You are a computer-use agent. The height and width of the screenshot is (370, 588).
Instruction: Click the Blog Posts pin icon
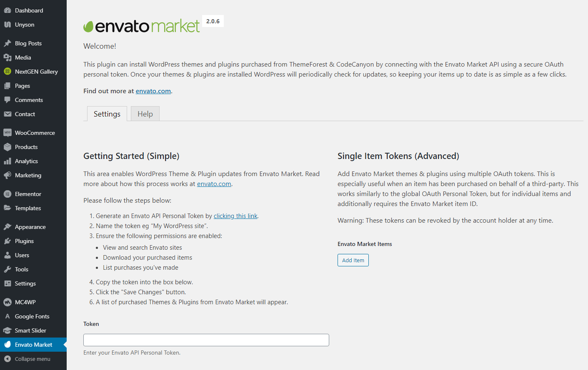coord(8,43)
